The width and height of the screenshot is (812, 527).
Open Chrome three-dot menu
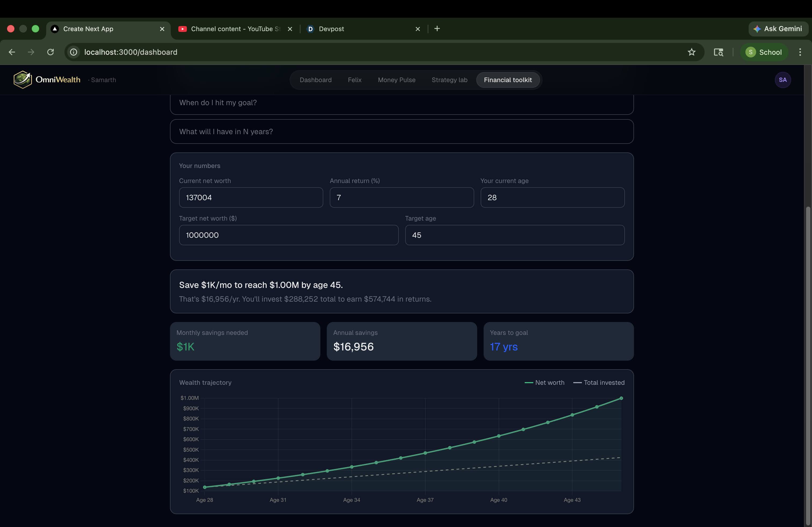point(800,52)
